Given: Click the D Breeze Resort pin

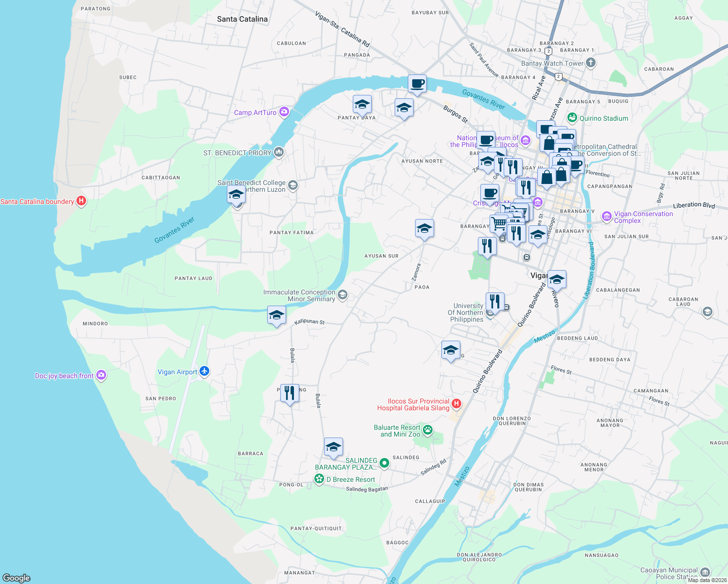Looking at the screenshot, I should [319, 479].
